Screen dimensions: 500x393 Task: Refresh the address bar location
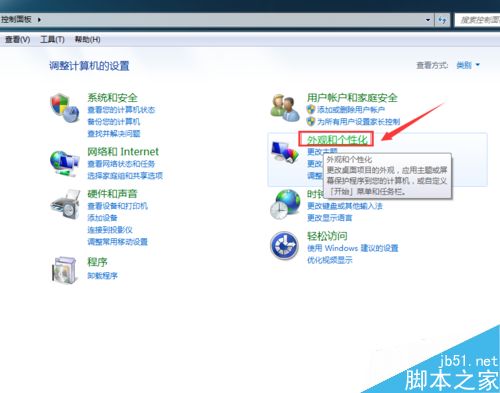[442, 20]
